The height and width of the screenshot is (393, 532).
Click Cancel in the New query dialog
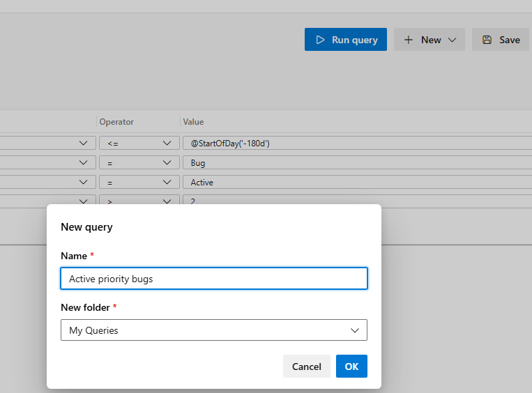tap(306, 367)
